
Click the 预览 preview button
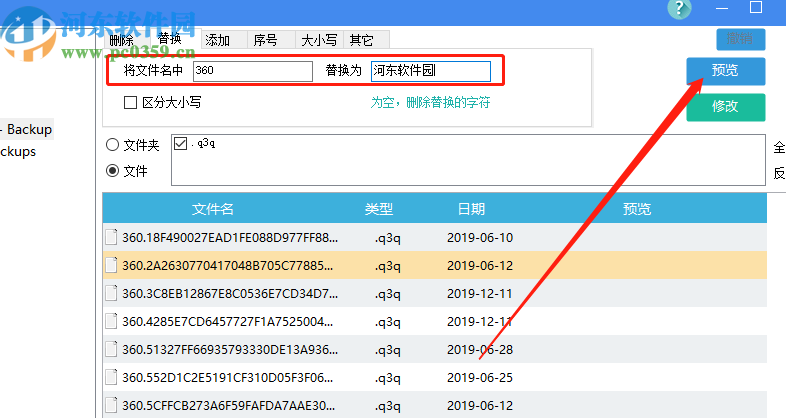coord(725,71)
